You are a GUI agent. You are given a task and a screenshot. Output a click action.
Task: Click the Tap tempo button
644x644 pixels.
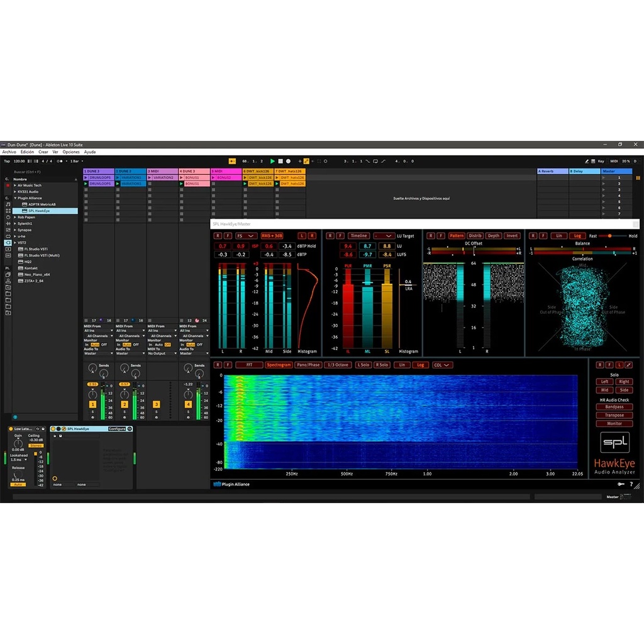point(6,162)
